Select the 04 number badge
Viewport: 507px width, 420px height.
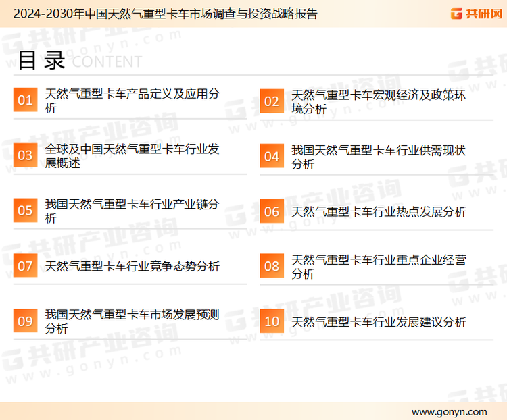point(271,156)
